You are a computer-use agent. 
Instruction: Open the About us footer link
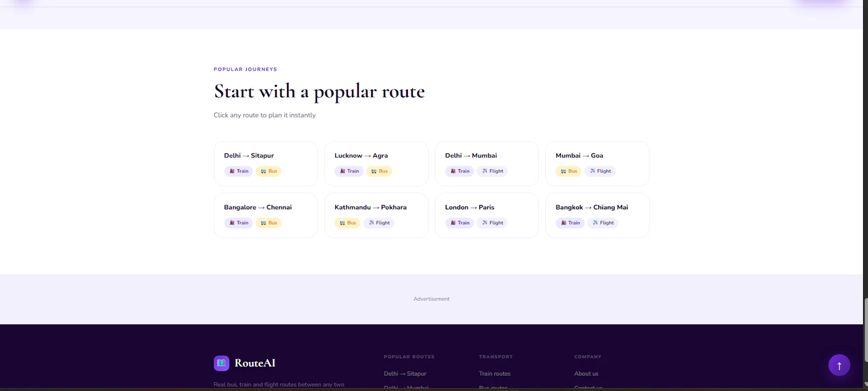[586, 374]
